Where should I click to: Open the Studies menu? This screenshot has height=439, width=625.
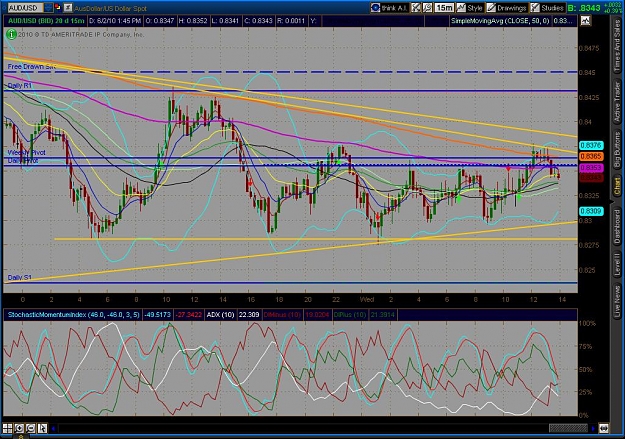tap(547, 8)
